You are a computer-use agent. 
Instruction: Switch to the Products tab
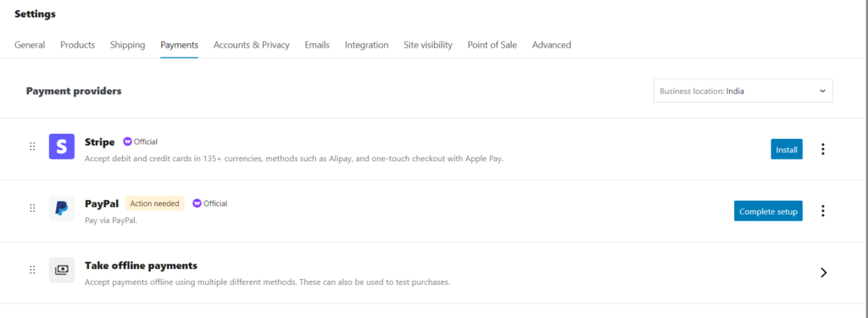pos(77,45)
